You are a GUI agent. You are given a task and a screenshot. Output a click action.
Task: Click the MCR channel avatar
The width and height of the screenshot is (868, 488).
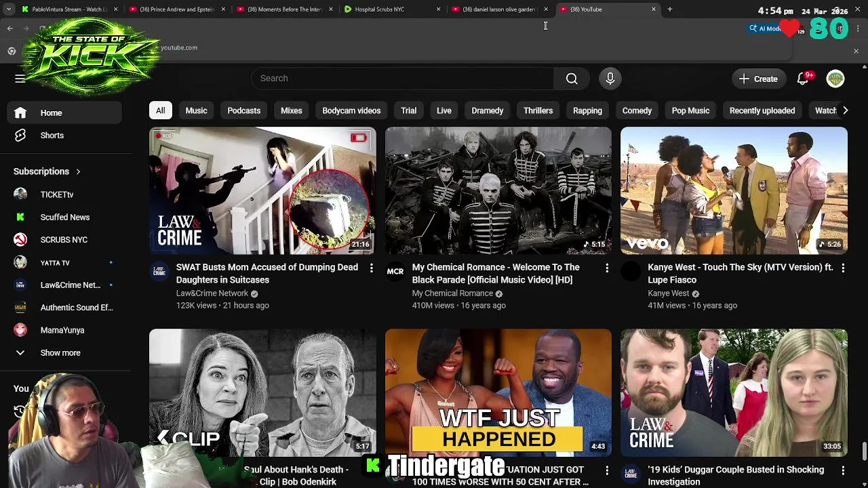click(395, 271)
